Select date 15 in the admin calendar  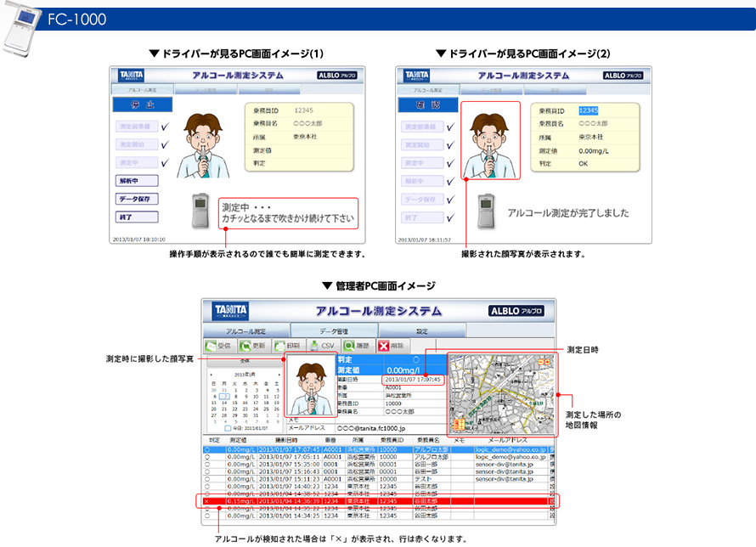coord(234,403)
